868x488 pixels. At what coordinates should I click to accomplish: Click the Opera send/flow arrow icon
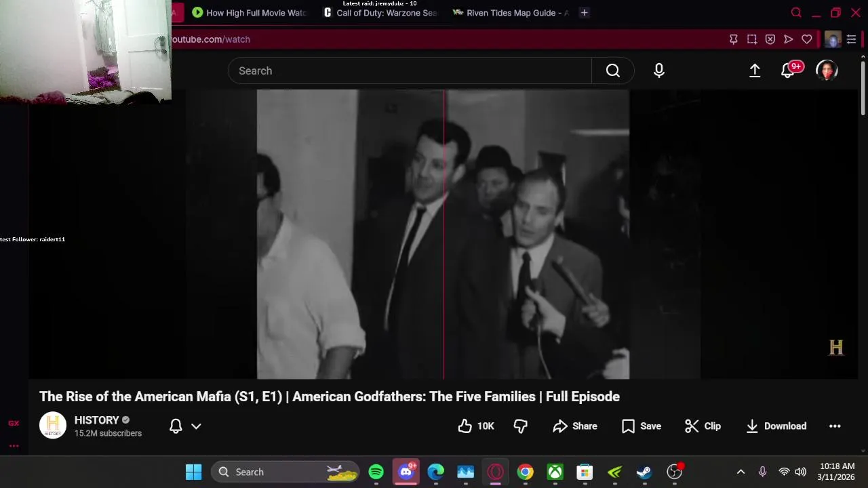788,39
